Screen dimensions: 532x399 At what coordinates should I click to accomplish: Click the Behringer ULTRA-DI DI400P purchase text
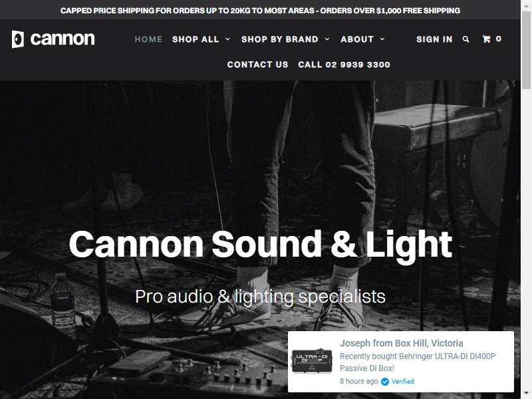click(418, 362)
